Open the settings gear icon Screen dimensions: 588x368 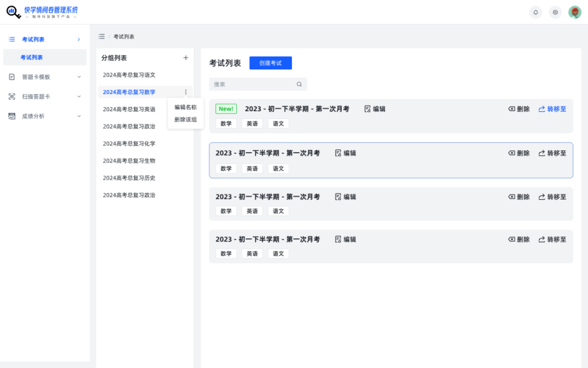click(555, 11)
